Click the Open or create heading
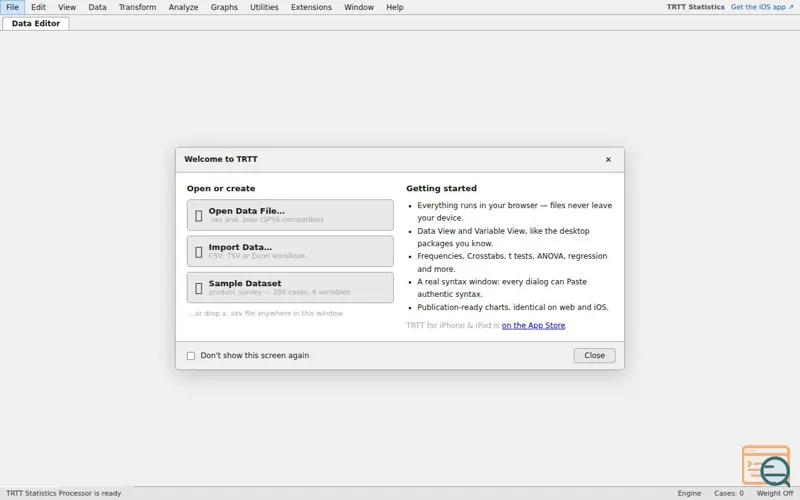Screen dimensions: 800x500 [x=221, y=188]
